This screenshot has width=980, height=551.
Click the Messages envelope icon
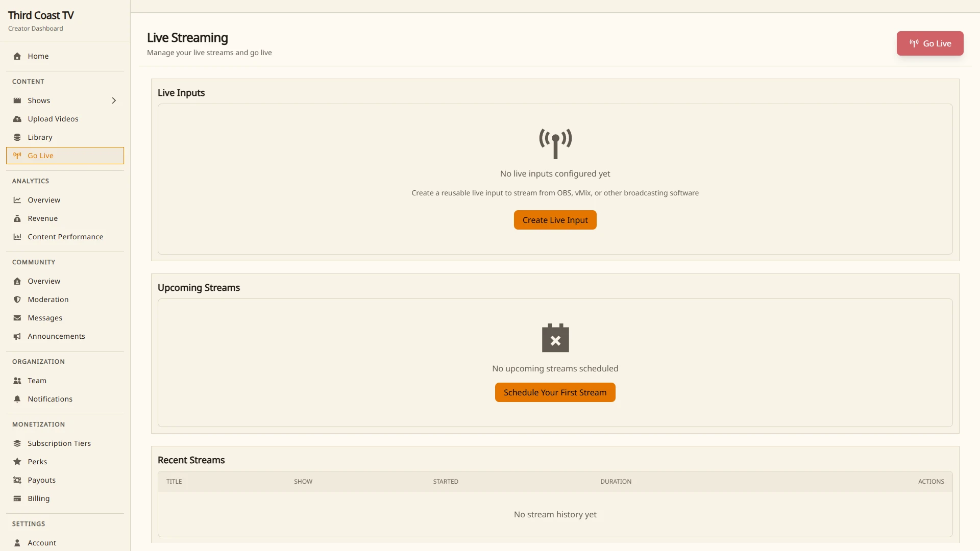pos(17,318)
